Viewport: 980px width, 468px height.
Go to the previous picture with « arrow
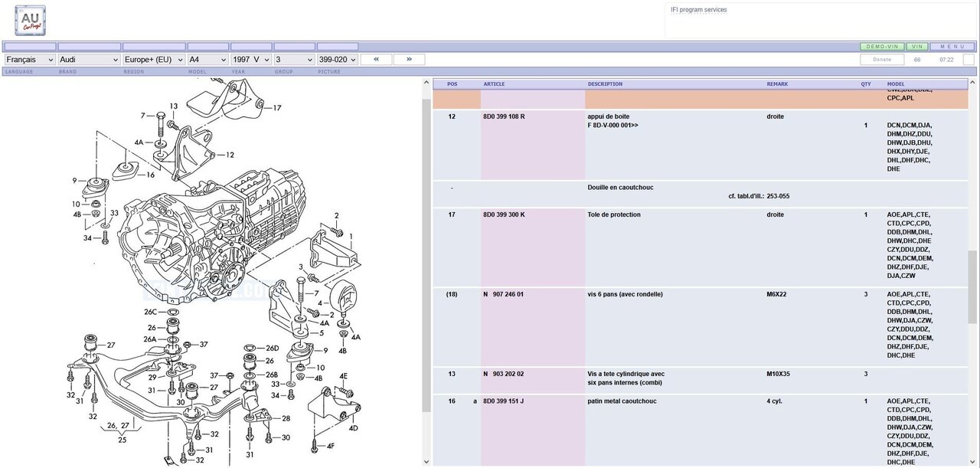(x=376, y=59)
